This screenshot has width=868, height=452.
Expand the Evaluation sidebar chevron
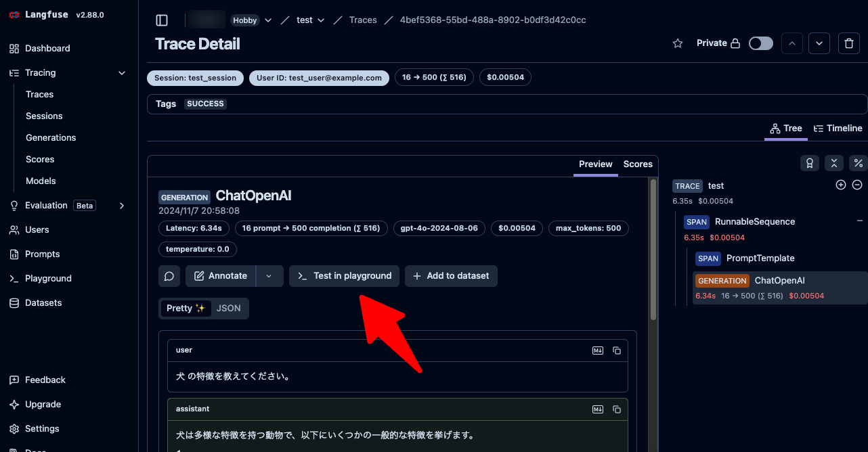pyautogui.click(x=122, y=206)
